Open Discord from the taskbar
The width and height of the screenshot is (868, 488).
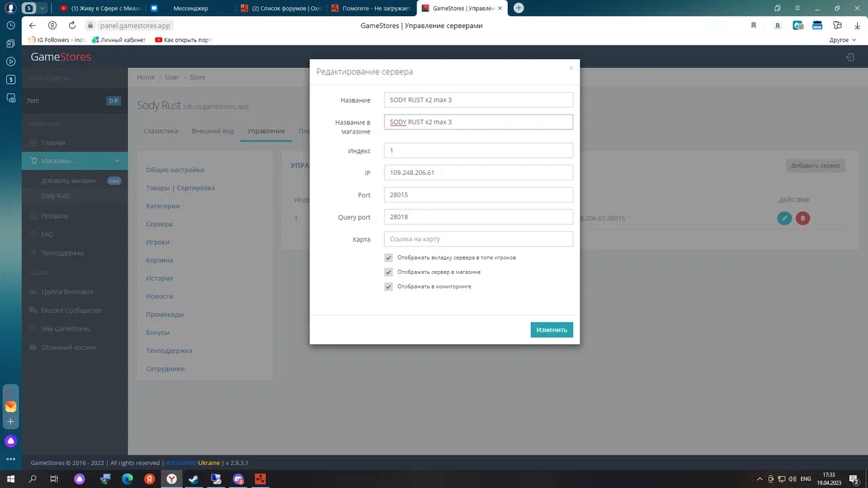238,479
